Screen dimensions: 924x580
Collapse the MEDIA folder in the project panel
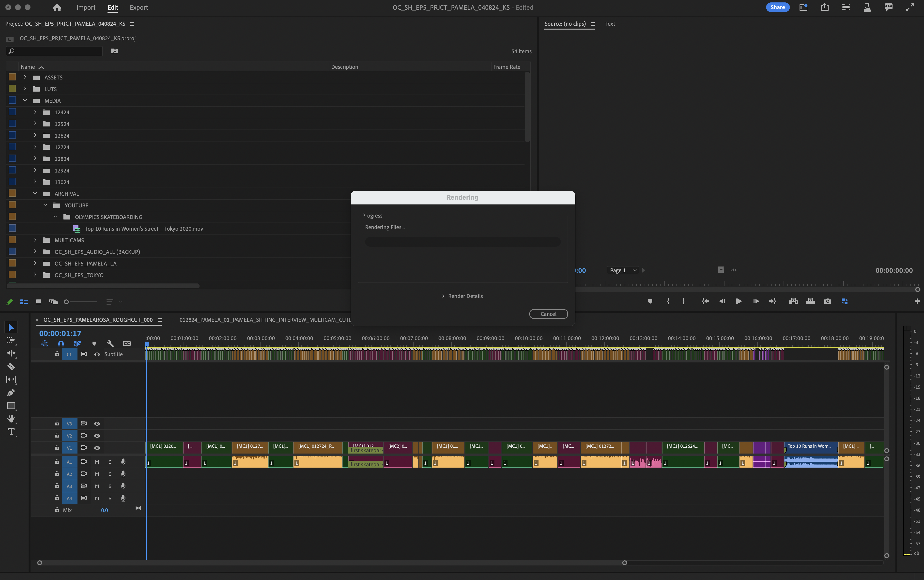point(25,100)
